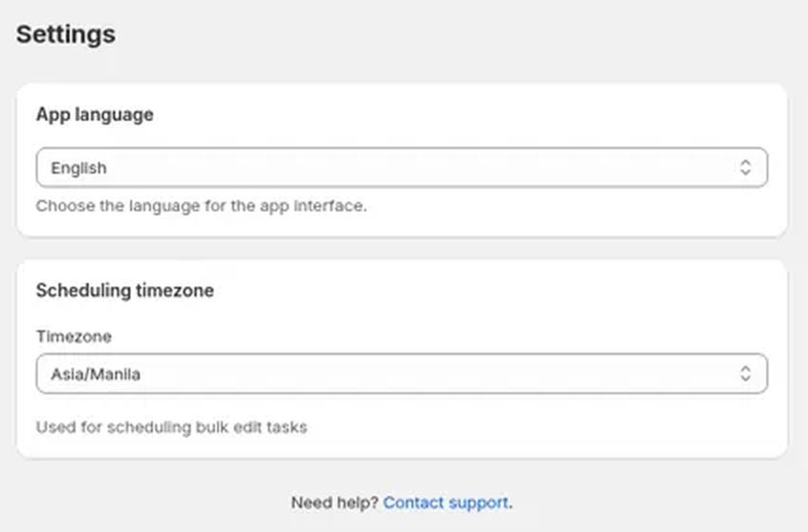The width and height of the screenshot is (808, 532).
Task: Open the App language dropdown showing English
Action: click(x=402, y=167)
